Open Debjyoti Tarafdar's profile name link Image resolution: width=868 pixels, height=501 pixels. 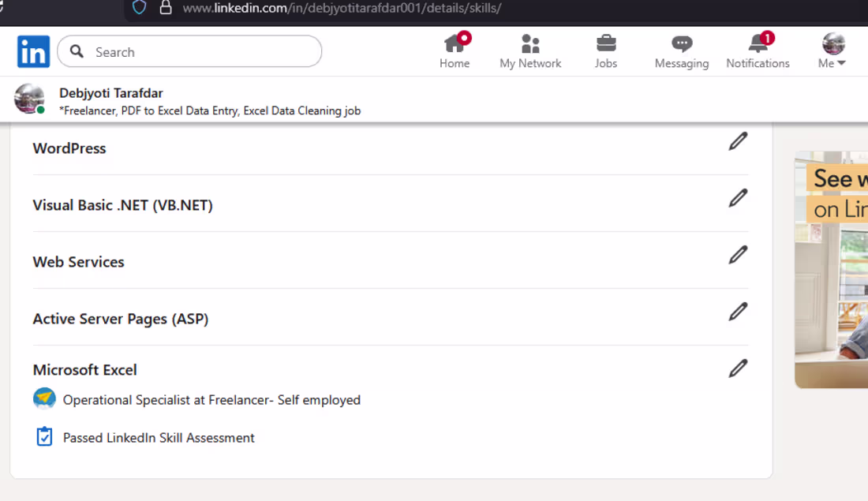[x=110, y=92]
